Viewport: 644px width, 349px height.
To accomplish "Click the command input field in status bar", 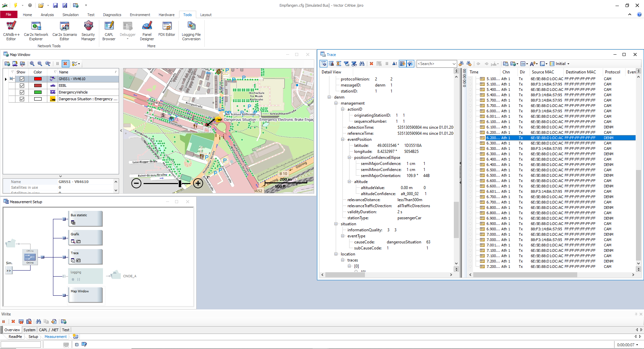I will pos(20,344).
